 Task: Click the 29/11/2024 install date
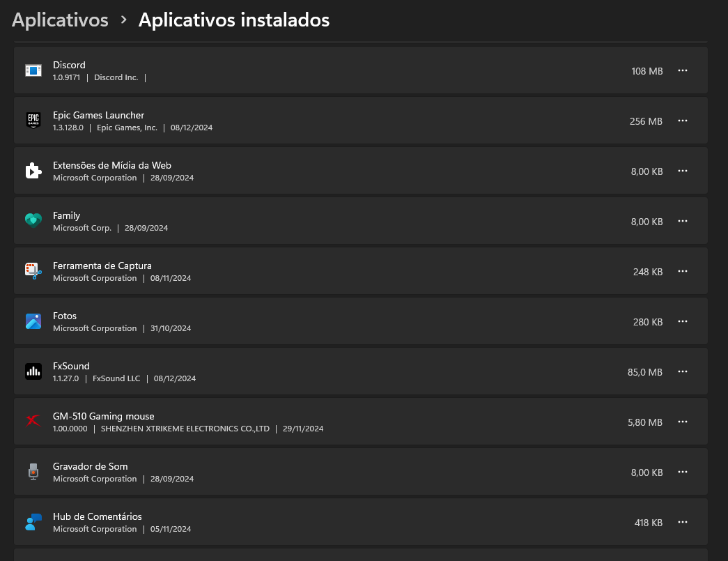coord(303,429)
